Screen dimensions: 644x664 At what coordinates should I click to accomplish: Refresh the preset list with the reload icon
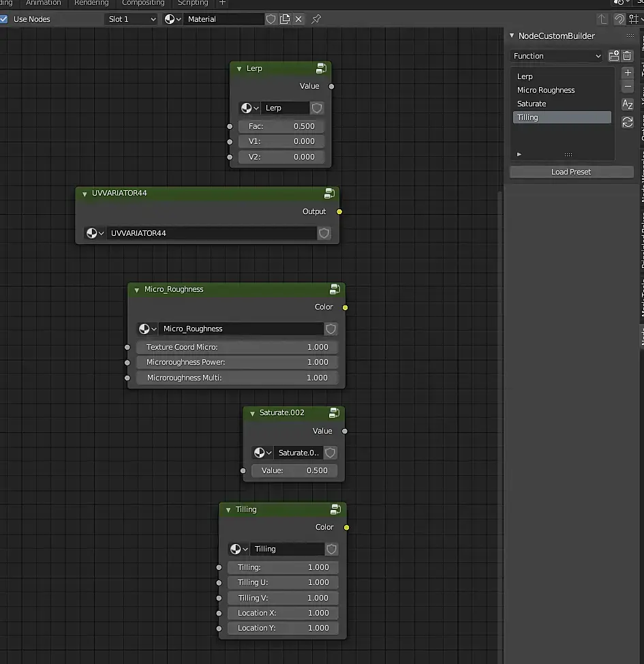tap(628, 122)
